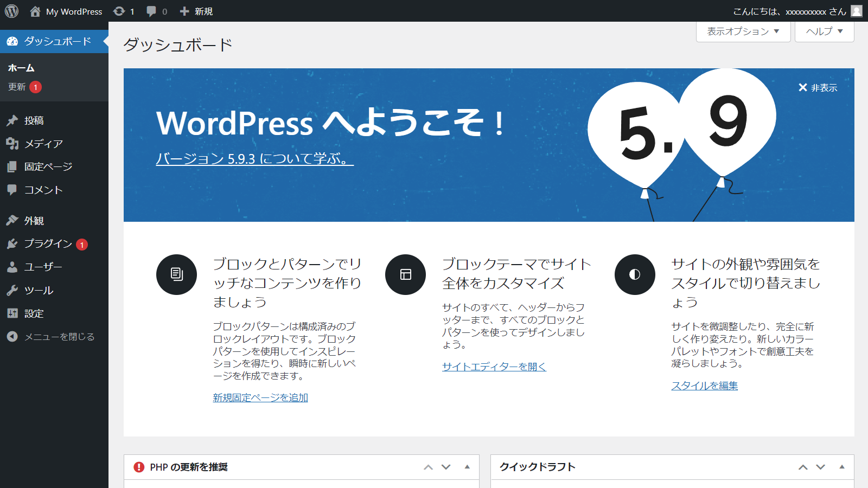
Task: Collapse sidebar with メニューを閉じる
Action: click(59, 337)
